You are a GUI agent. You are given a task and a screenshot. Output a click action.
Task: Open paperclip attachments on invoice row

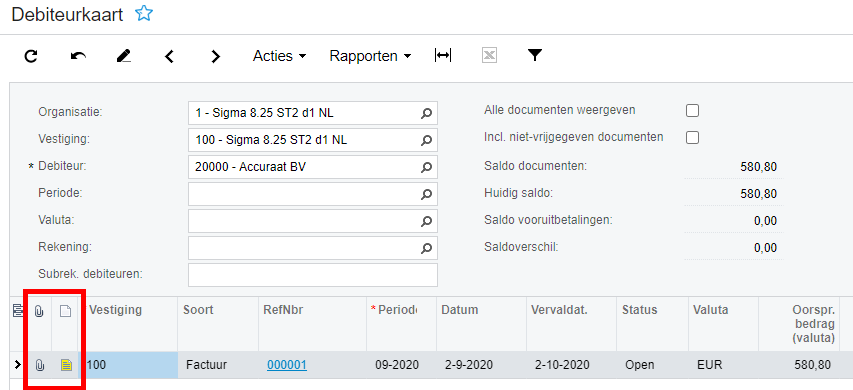(39, 365)
